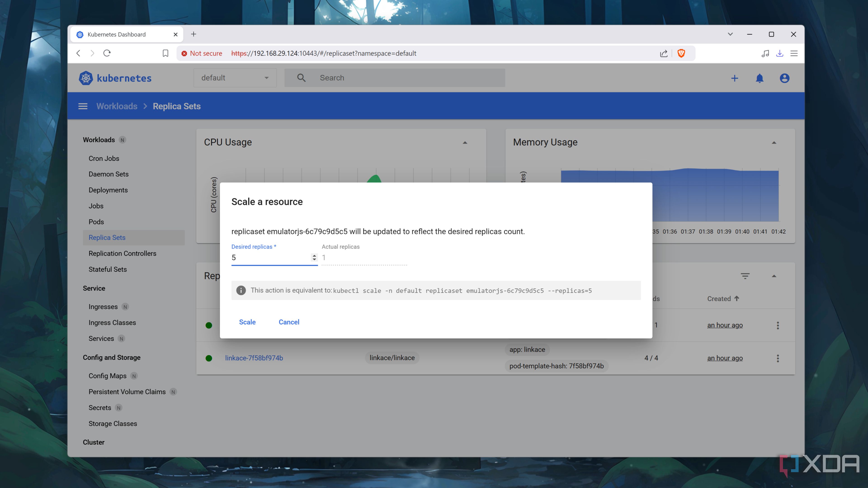Sort the table by Created column
This screenshot has height=488, width=868.
723,298
